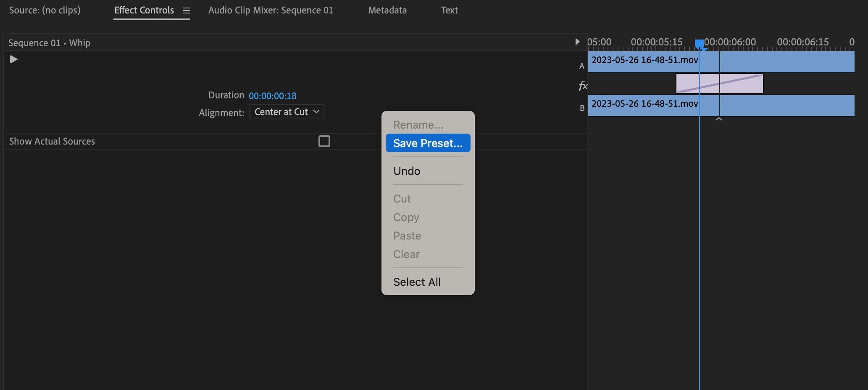The width and height of the screenshot is (868, 390).
Task: Toggle the timeline view arrow beside Sequence 01
Action: pyautogui.click(x=577, y=42)
